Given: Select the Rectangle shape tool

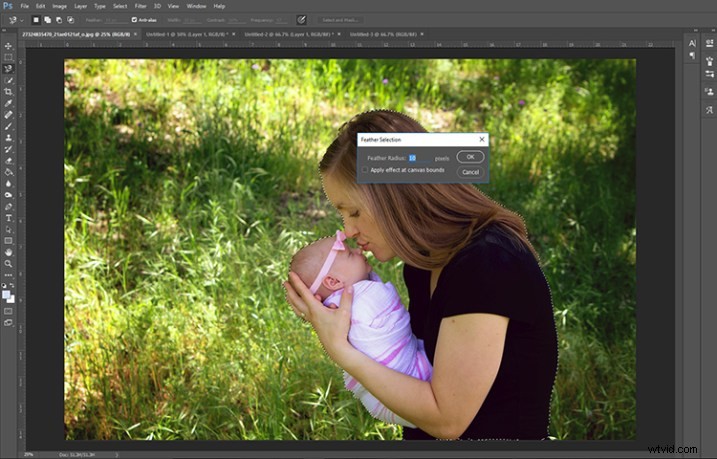Looking at the screenshot, I should [x=8, y=241].
